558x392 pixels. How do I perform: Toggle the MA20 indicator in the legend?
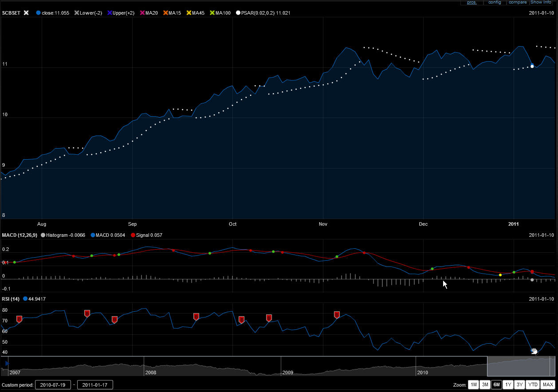[x=149, y=13]
